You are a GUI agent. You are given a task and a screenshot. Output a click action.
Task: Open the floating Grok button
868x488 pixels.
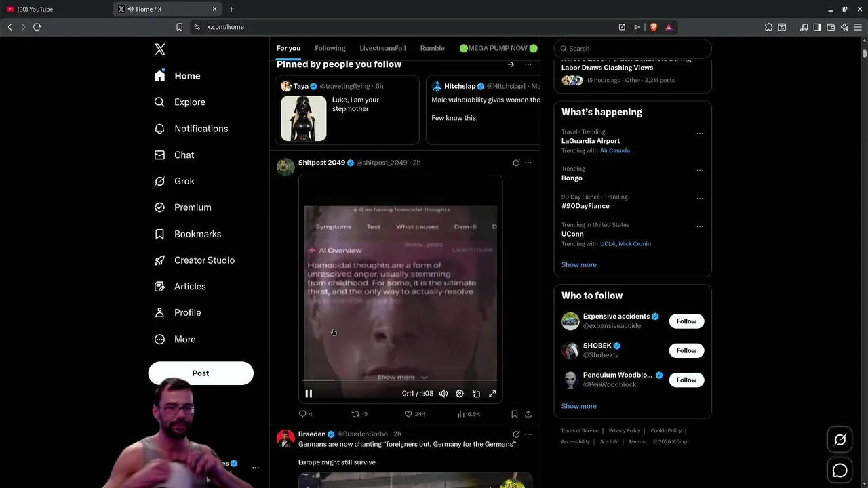840,440
